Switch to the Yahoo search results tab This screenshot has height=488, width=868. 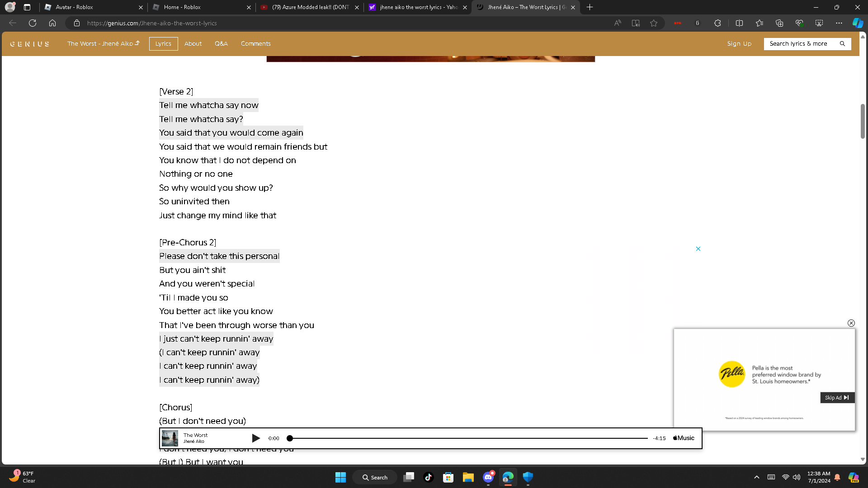[x=418, y=7]
